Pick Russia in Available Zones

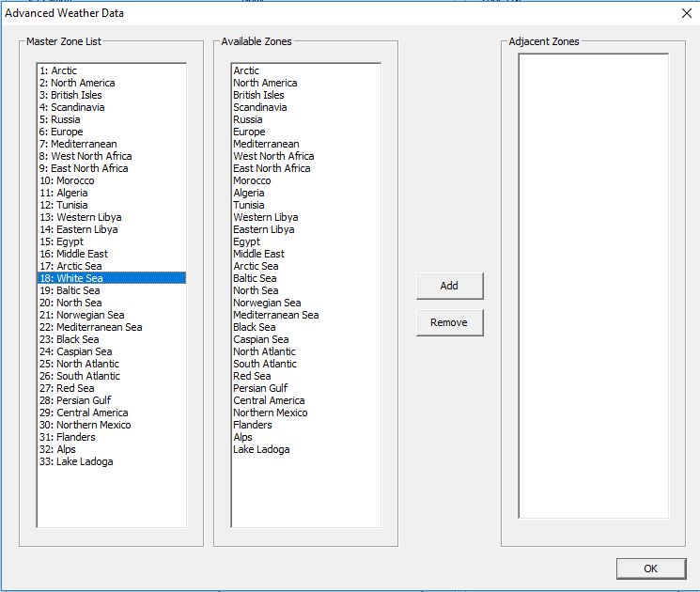[x=306, y=119]
